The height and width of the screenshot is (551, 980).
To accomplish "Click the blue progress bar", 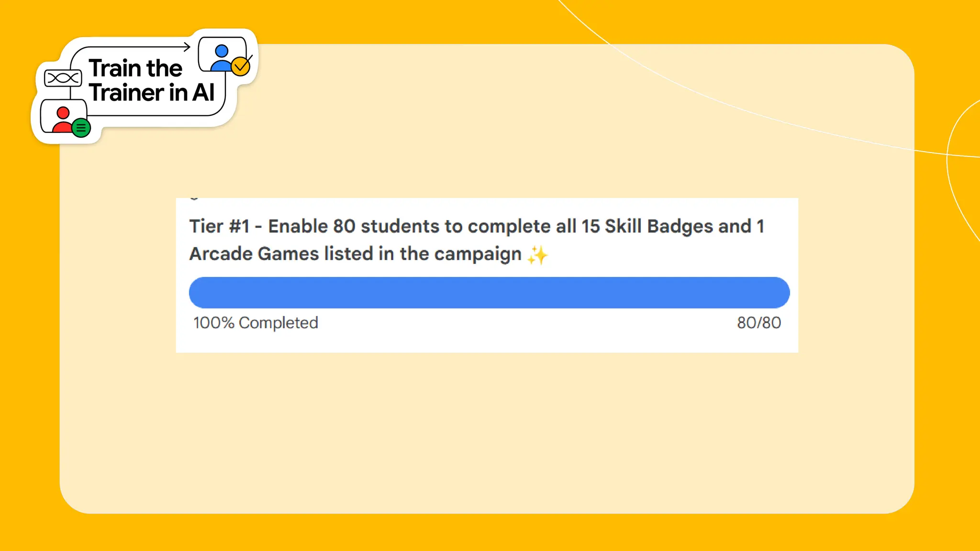I will pos(489,292).
